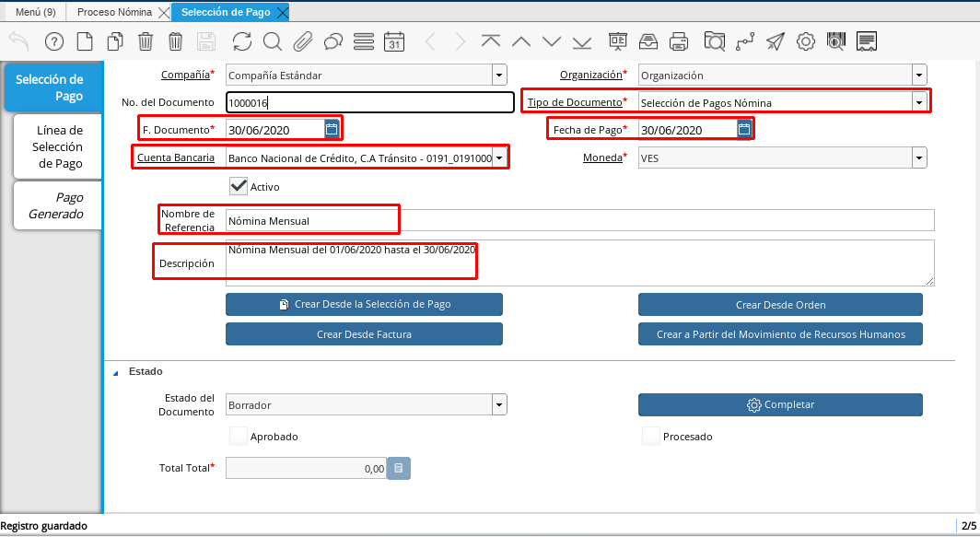
Task: Click into the Descripción text area
Action: 579,263
